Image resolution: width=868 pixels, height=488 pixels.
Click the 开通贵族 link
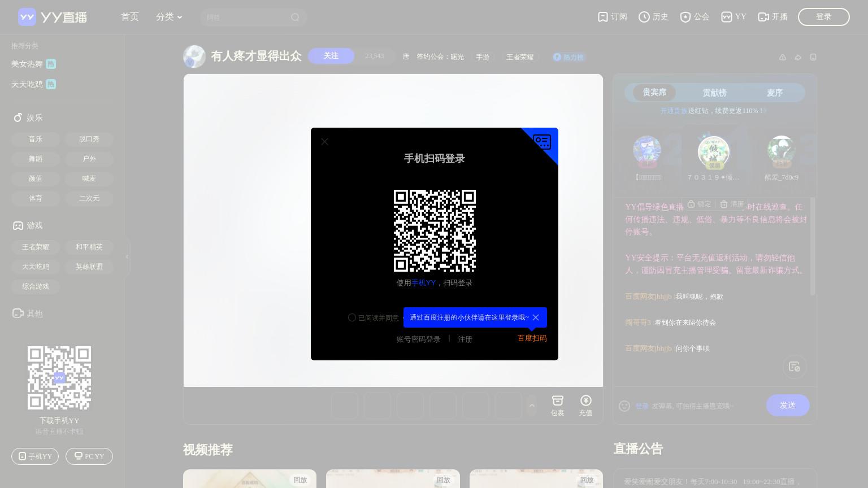pyautogui.click(x=674, y=111)
